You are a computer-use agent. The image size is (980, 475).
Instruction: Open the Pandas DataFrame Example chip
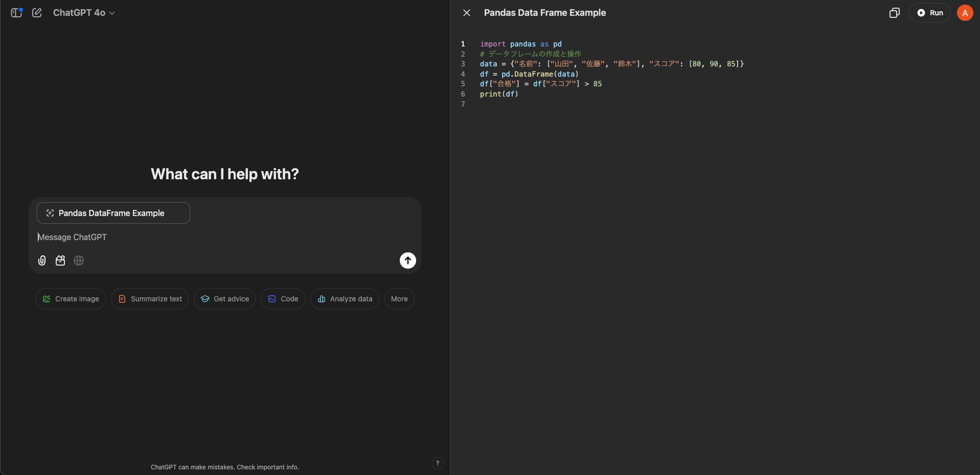[x=113, y=213]
